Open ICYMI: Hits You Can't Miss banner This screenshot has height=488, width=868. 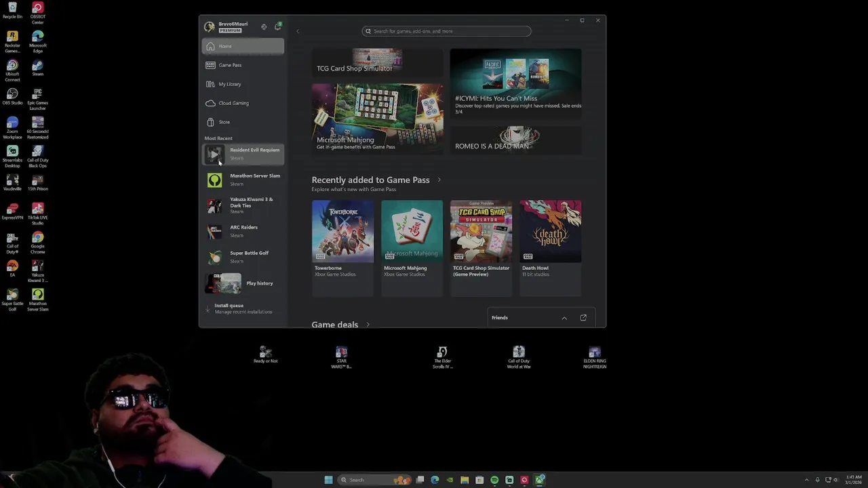point(515,83)
